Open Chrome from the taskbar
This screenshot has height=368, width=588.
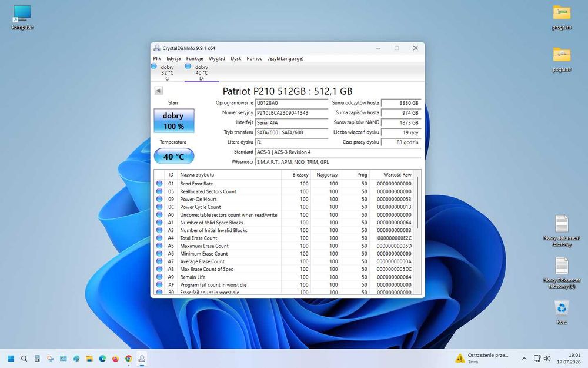click(129, 359)
